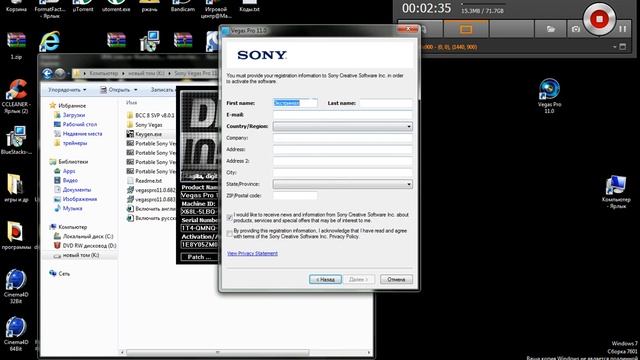The width and height of the screenshot is (640, 360).
Task: Open Bandicam output folder icon
Action: (551, 29)
